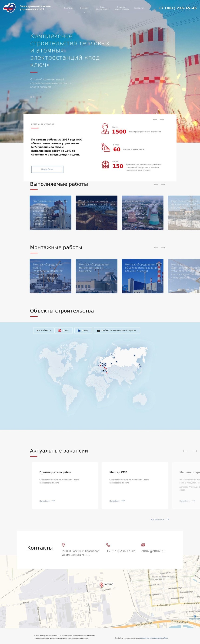Click the machines and mechanisms crane icon
This screenshot has width=200, height=644.
(x=106, y=147)
